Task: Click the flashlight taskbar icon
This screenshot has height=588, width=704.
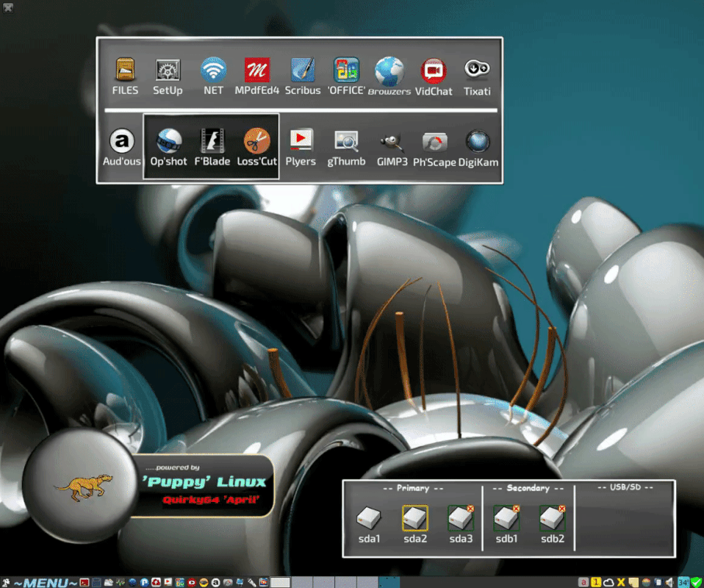Action: 251,583
